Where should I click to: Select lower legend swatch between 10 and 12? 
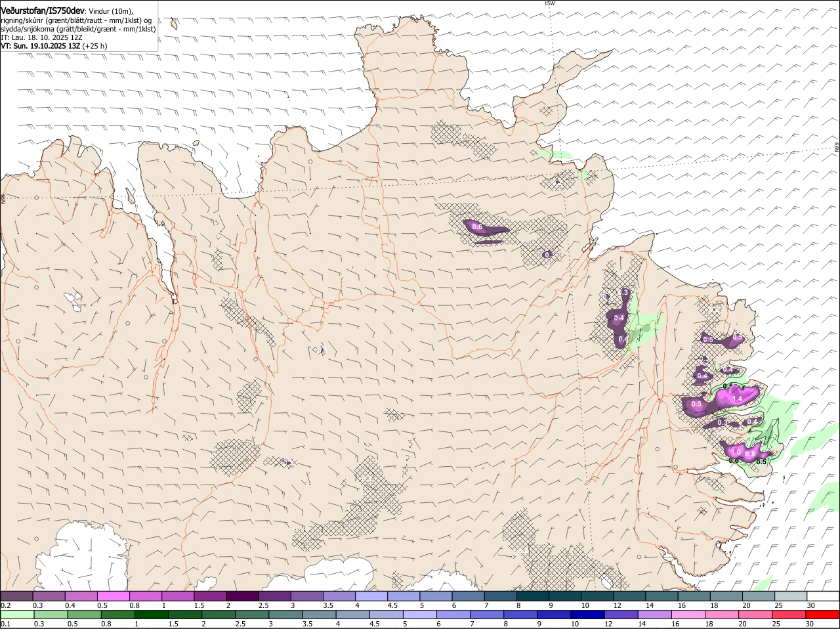pos(588,615)
